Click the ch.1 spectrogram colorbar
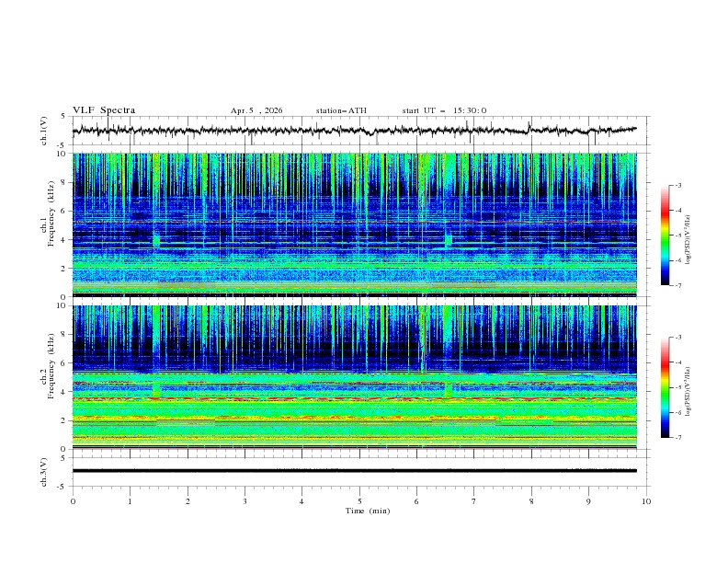Image resolution: width=728 pixels, height=563 pixels. (665, 236)
